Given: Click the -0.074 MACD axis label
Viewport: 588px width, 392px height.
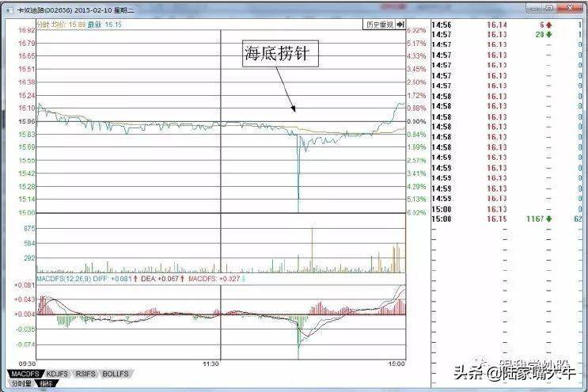Looking at the screenshot, I should click(x=25, y=344).
